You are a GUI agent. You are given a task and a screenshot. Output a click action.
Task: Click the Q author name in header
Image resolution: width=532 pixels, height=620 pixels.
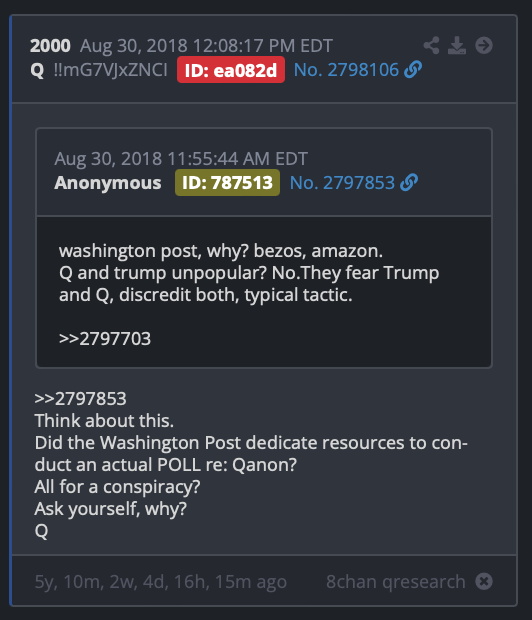click(x=37, y=70)
